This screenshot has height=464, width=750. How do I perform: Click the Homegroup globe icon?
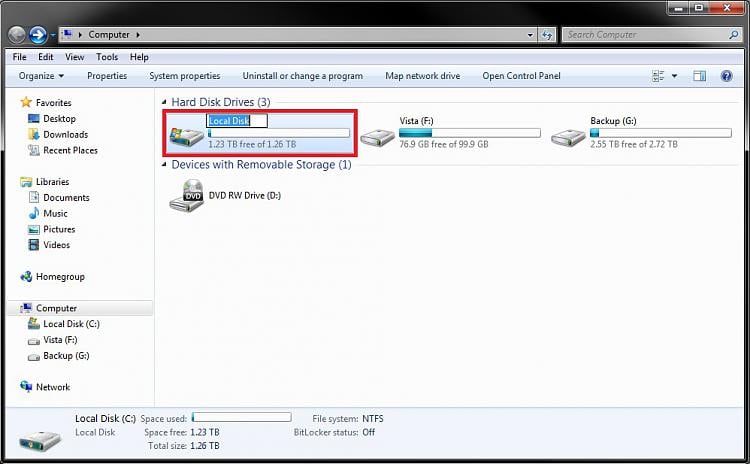pos(26,276)
